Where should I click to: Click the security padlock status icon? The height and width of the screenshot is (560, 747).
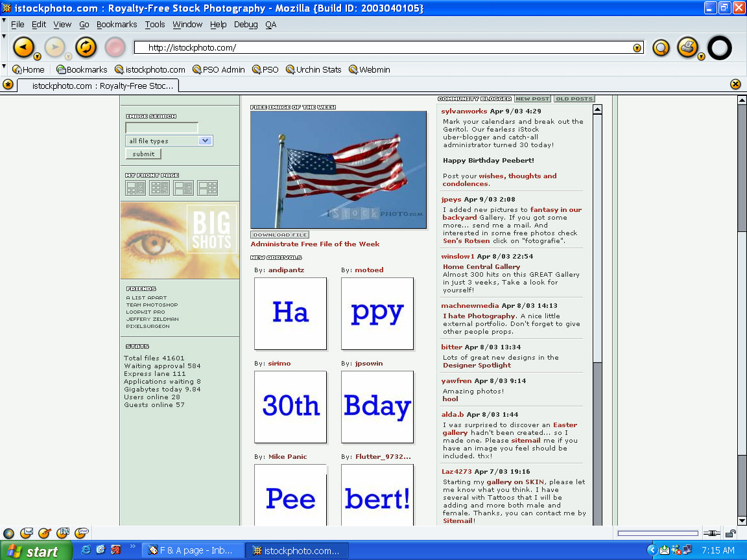[730, 533]
